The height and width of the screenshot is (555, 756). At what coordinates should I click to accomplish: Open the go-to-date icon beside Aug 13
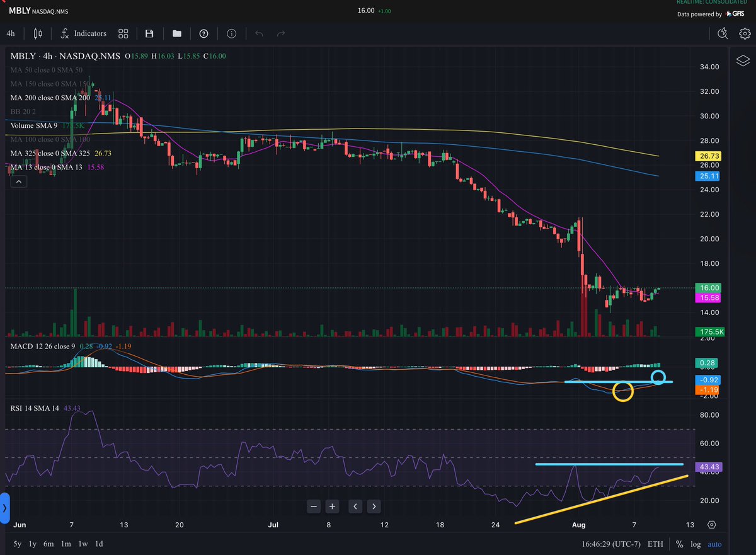click(711, 525)
